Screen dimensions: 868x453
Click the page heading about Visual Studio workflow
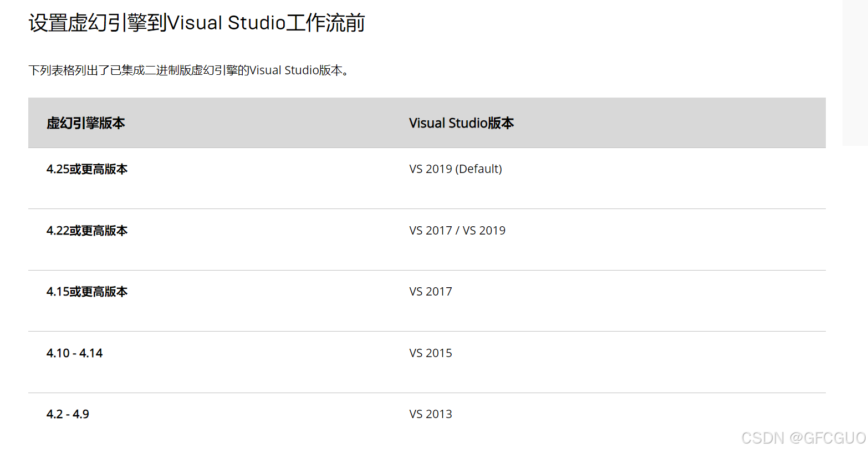(197, 23)
